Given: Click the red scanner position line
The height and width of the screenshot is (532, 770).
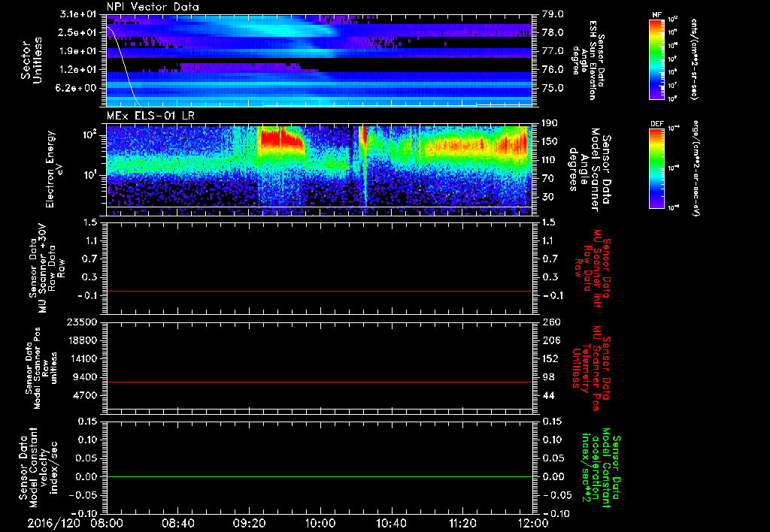Looking at the screenshot, I should pos(320,382).
